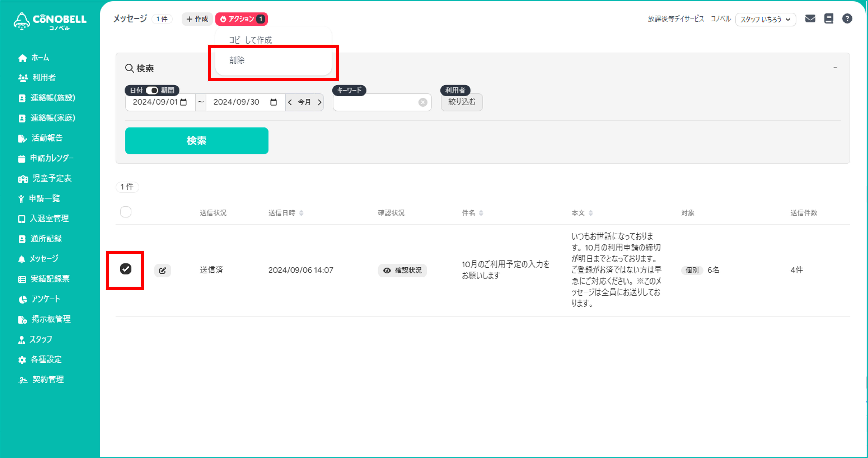
Task: Go to previous month with left chevron
Action: point(290,102)
